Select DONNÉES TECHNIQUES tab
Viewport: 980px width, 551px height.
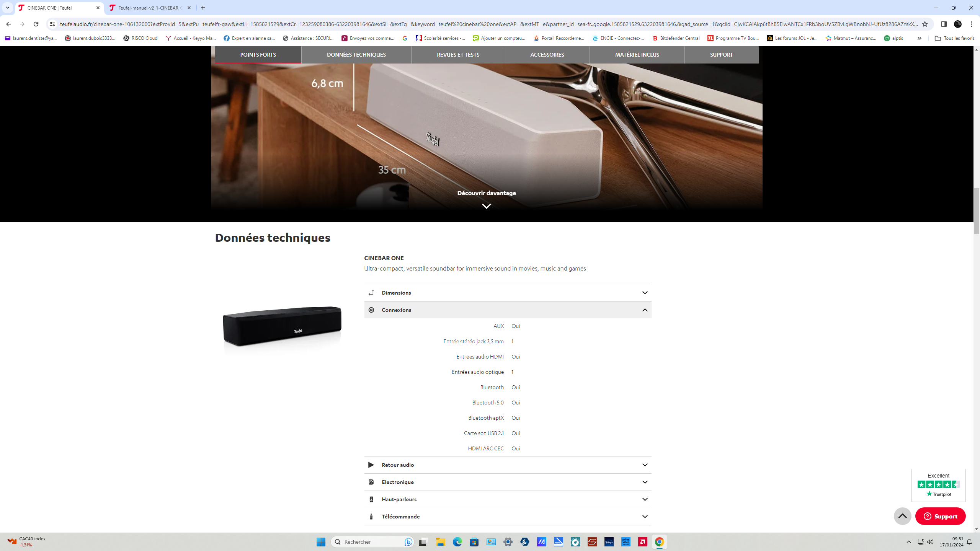pos(356,55)
